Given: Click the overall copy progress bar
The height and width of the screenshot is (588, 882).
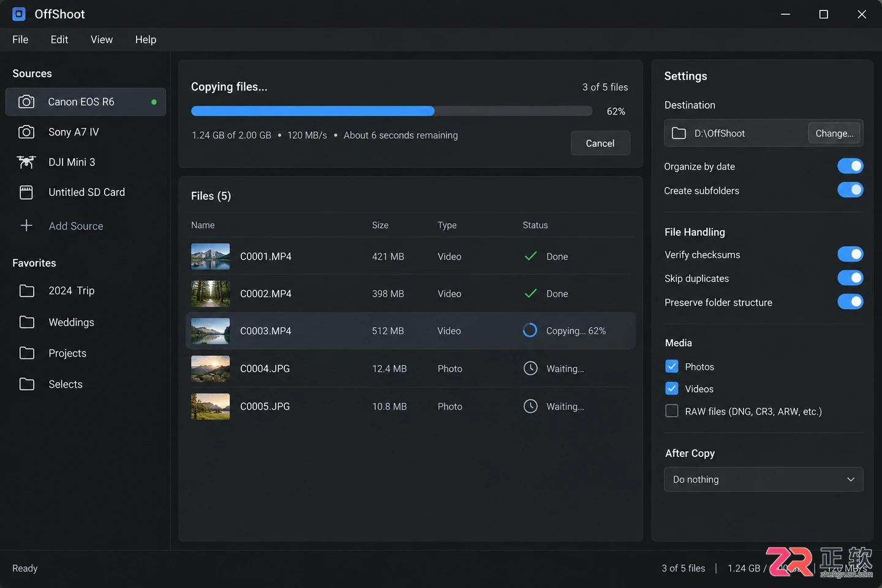Looking at the screenshot, I should pyautogui.click(x=391, y=111).
